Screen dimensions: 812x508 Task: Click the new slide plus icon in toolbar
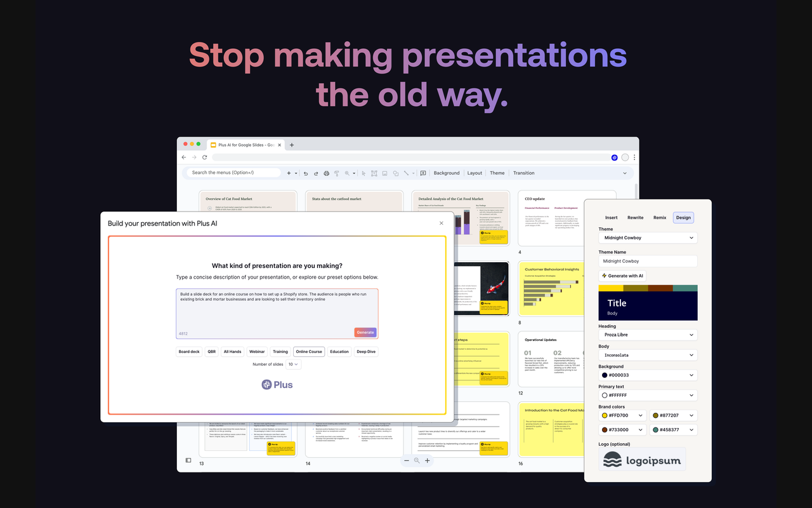tap(289, 173)
